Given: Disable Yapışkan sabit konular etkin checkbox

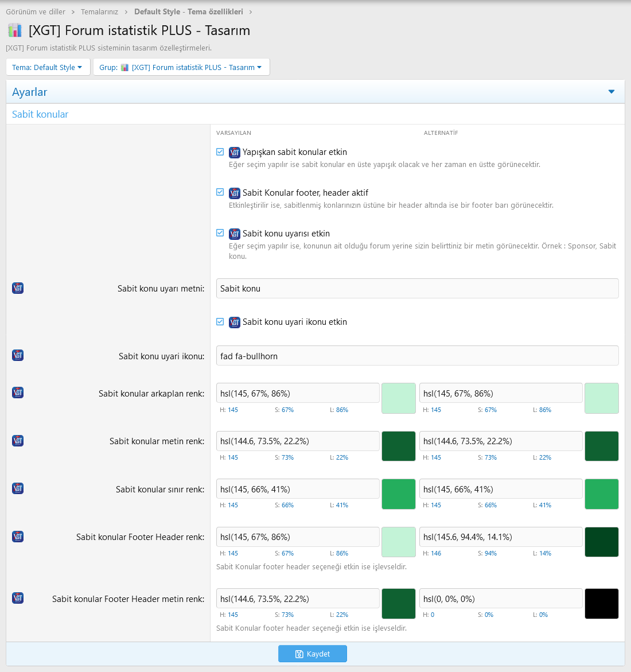Looking at the screenshot, I should pos(220,152).
